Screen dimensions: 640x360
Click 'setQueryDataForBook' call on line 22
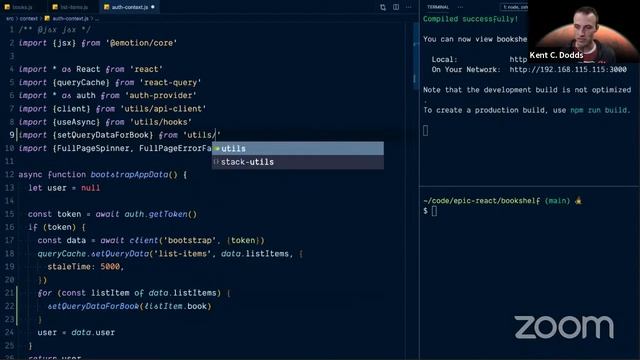[93, 307]
